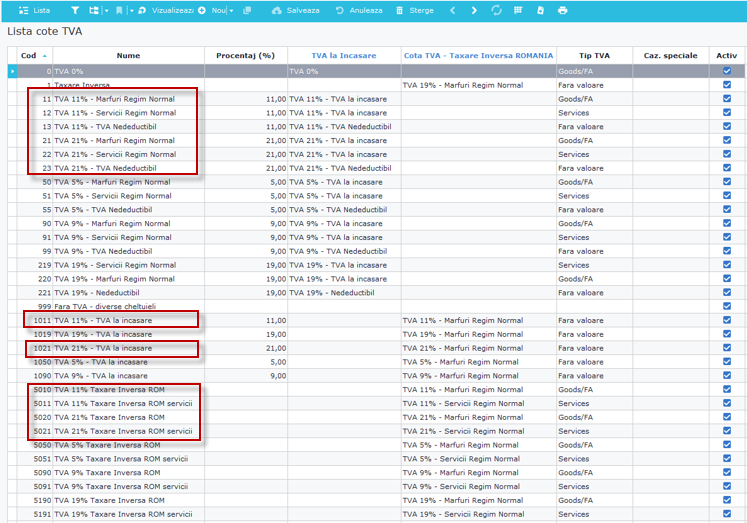Toggle Activ checkbox for code 50 row

(x=727, y=181)
